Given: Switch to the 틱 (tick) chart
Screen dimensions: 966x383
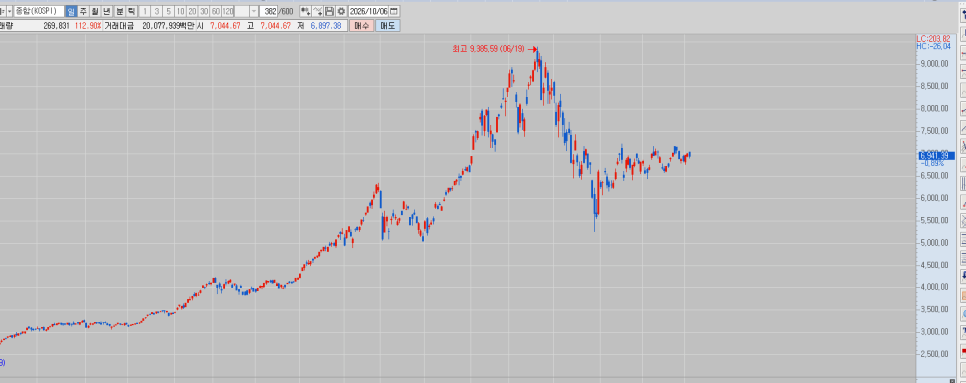Looking at the screenshot, I should (x=131, y=11).
